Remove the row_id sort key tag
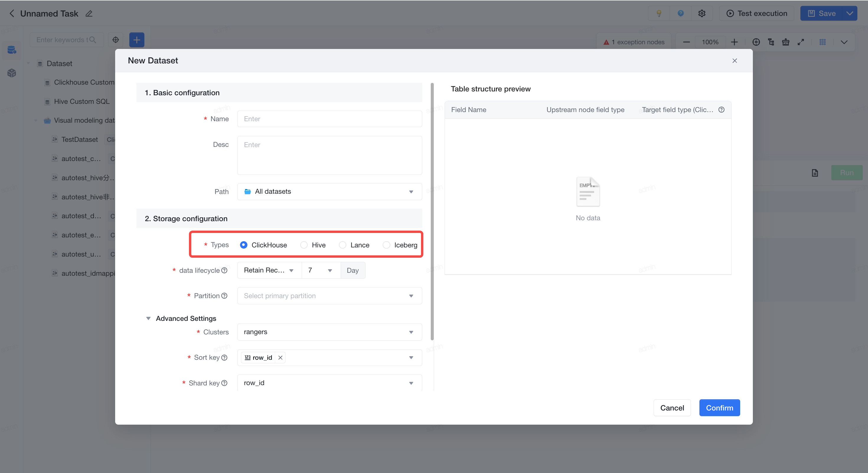The width and height of the screenshot is (868, 473). pos(280,357)
